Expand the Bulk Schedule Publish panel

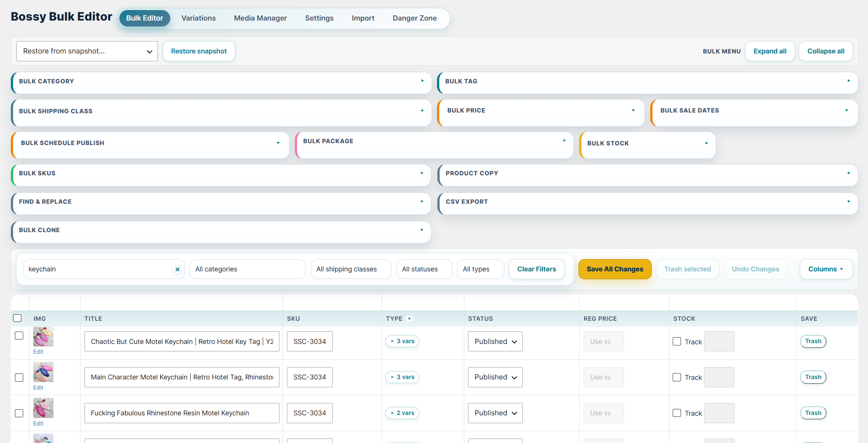tap(150, 144)
